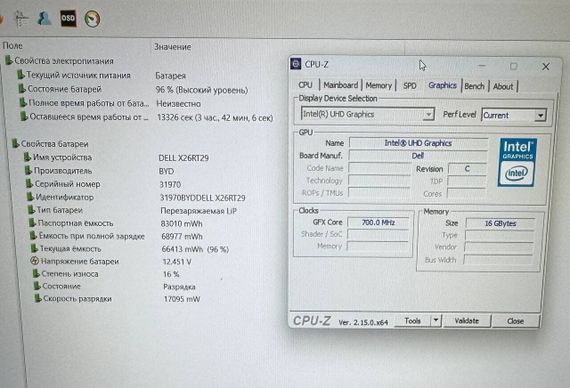Screen dimensions: 570x388
Task: Close the CPU-Z window with X
Action: [545, 67]
